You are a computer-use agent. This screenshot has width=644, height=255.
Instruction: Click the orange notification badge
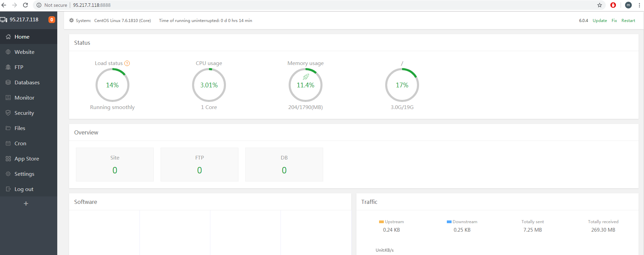coord(51,20)
